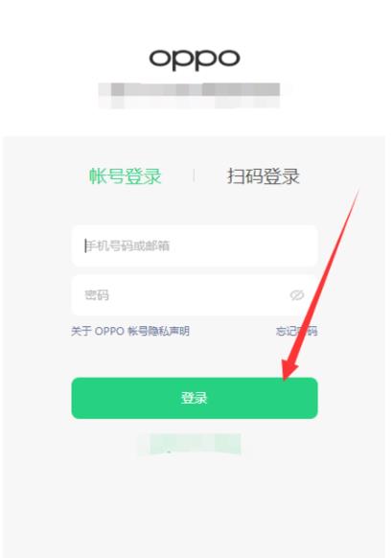Focus the 密码 password field

point(195,295)
